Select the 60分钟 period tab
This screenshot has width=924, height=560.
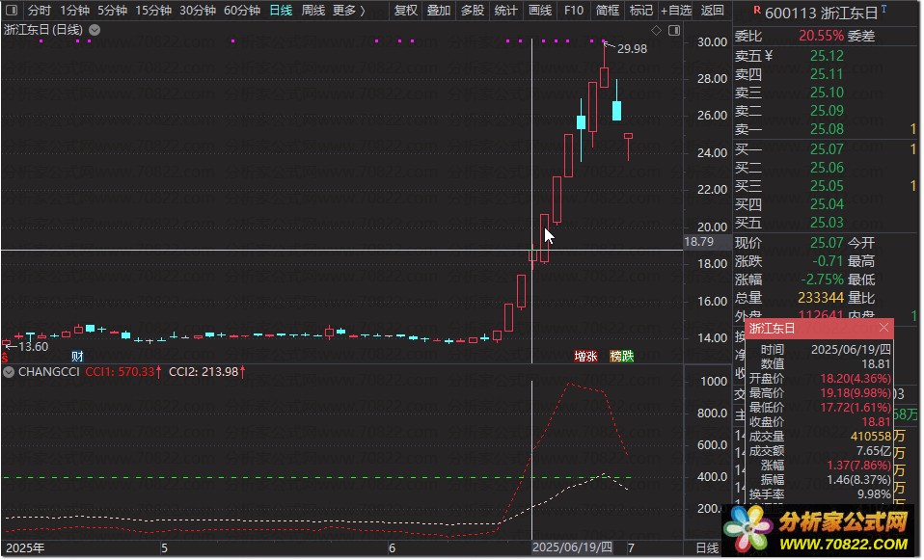click(x=241, y=11)
